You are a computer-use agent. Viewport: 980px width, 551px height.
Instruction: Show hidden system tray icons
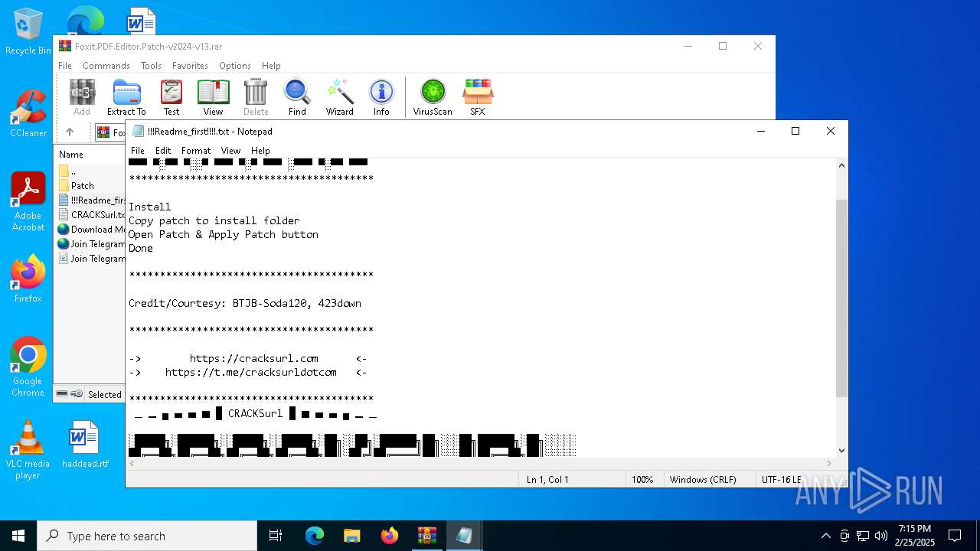[x=825, y=536]
